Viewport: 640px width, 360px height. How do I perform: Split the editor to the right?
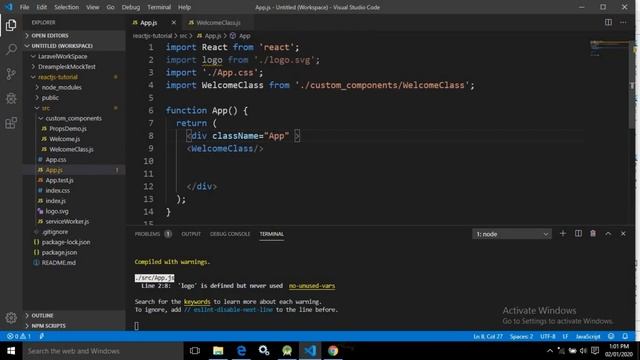coord(608,22)
